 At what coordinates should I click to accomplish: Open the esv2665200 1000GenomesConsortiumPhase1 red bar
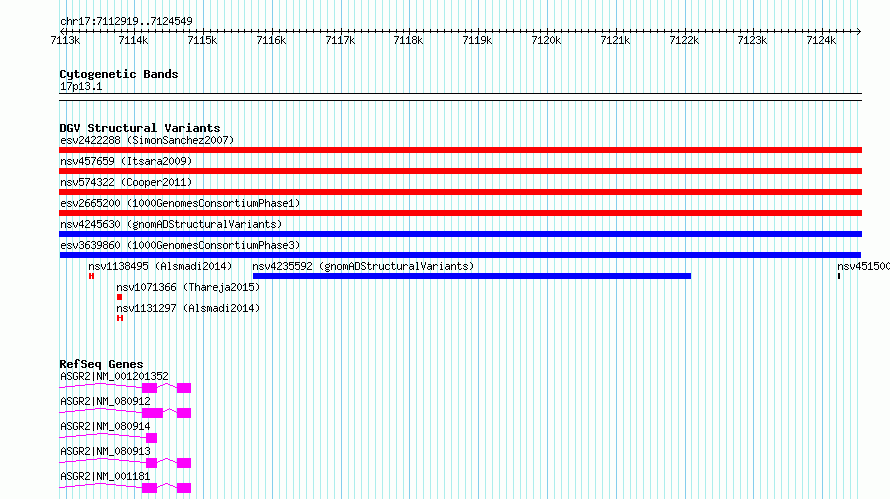pyautogui.click(x=460, y=213)
